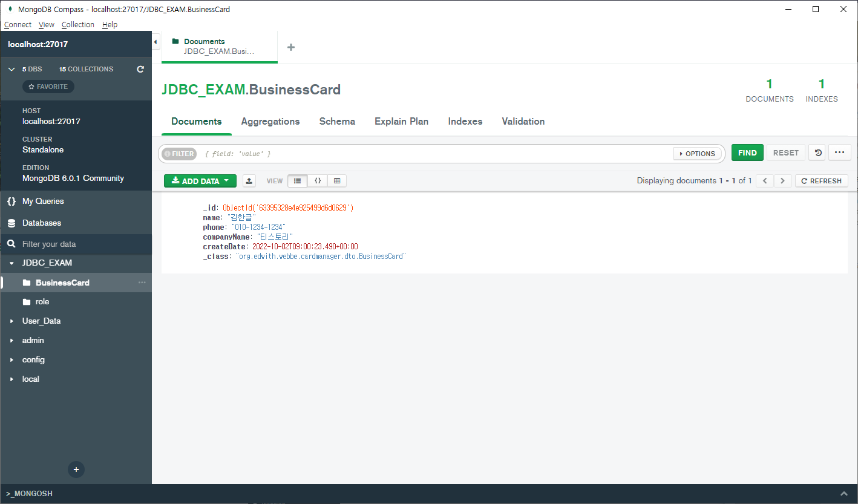Go to next page of documents

[783, 181]
